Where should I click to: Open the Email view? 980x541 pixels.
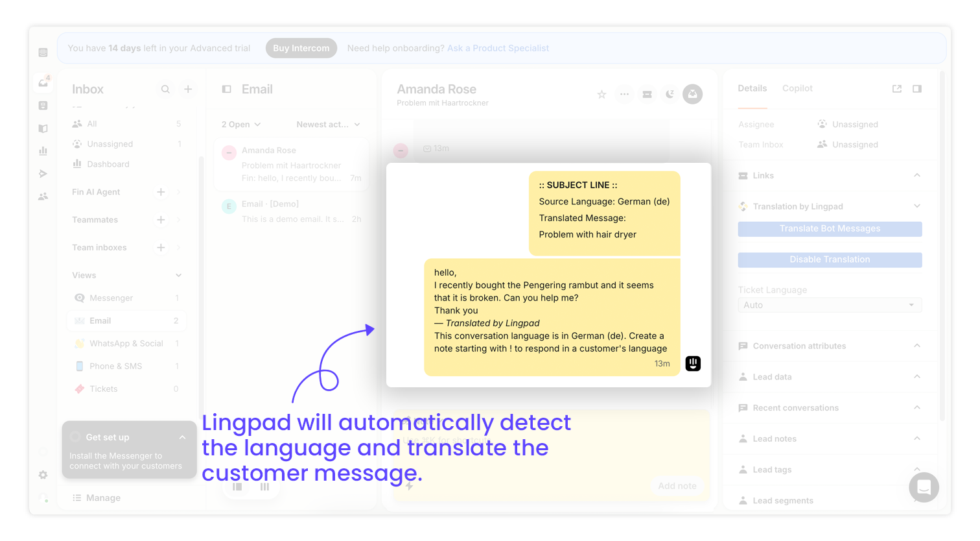127,321
